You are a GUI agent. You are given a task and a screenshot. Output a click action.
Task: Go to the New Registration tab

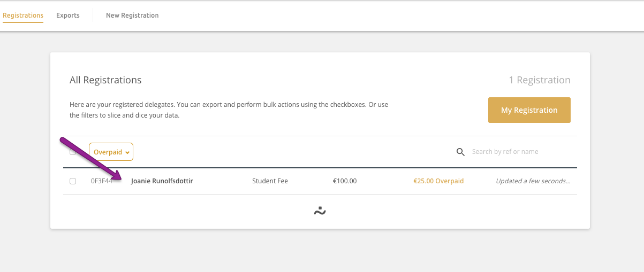point(132,15)
